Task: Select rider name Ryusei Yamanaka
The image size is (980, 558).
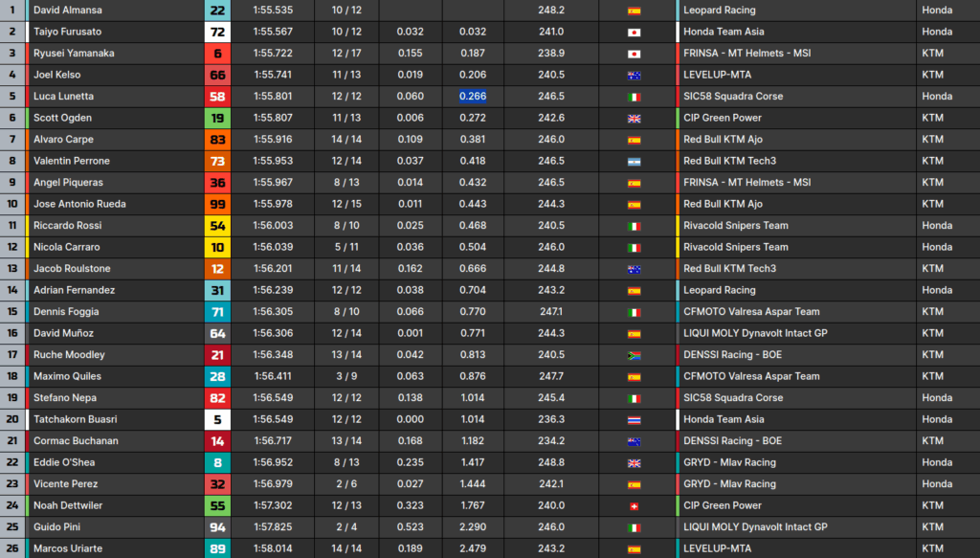Action: coord(74,53)
